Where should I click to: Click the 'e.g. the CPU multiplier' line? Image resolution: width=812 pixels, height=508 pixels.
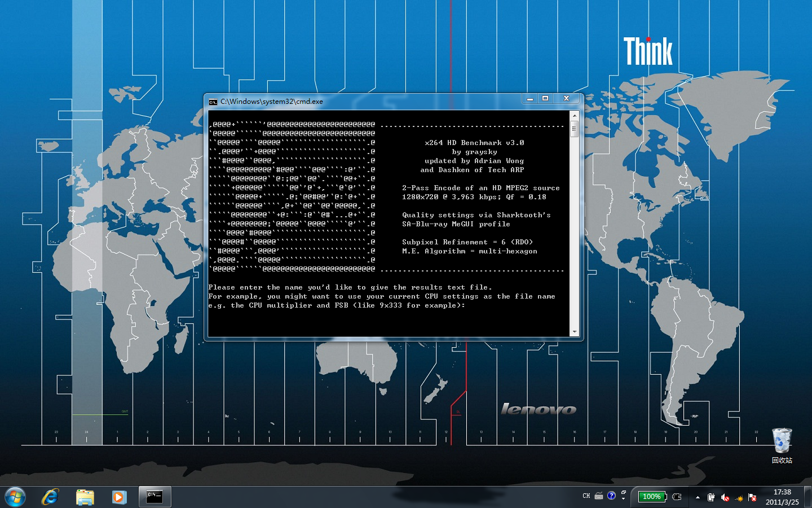[x=337, y=305]
